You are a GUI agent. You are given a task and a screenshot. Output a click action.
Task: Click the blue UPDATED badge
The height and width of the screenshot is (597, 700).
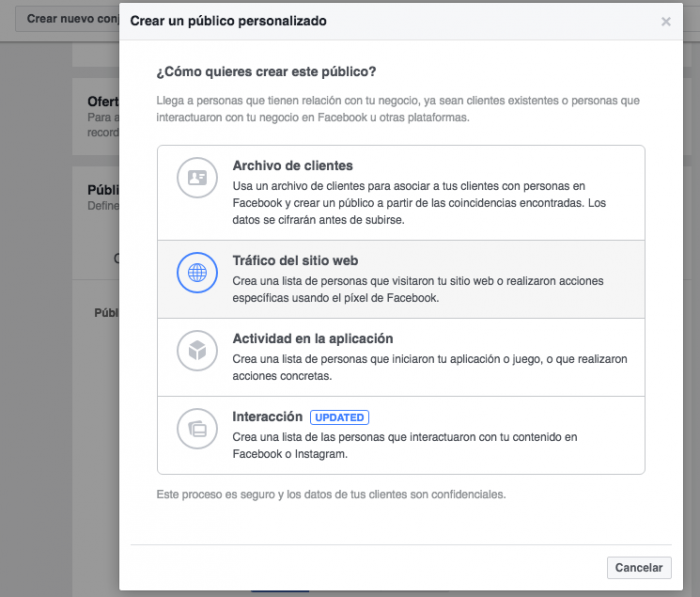339,417
